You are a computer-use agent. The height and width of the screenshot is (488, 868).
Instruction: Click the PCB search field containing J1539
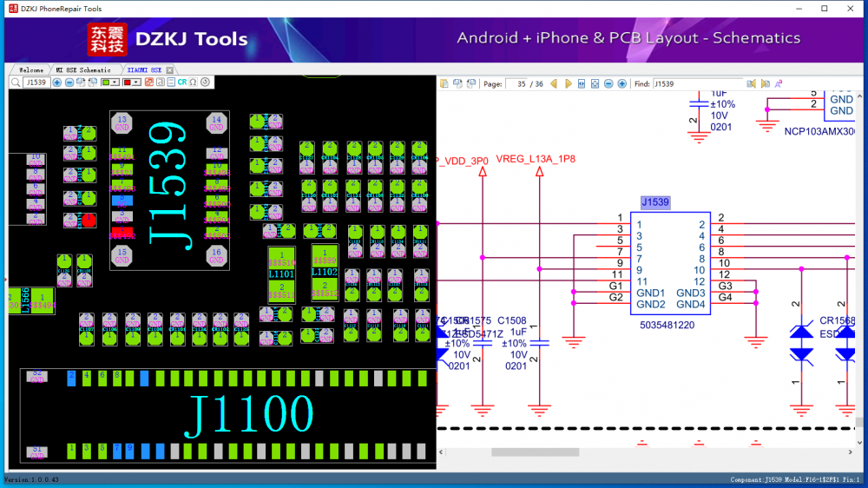click(37, 82)
